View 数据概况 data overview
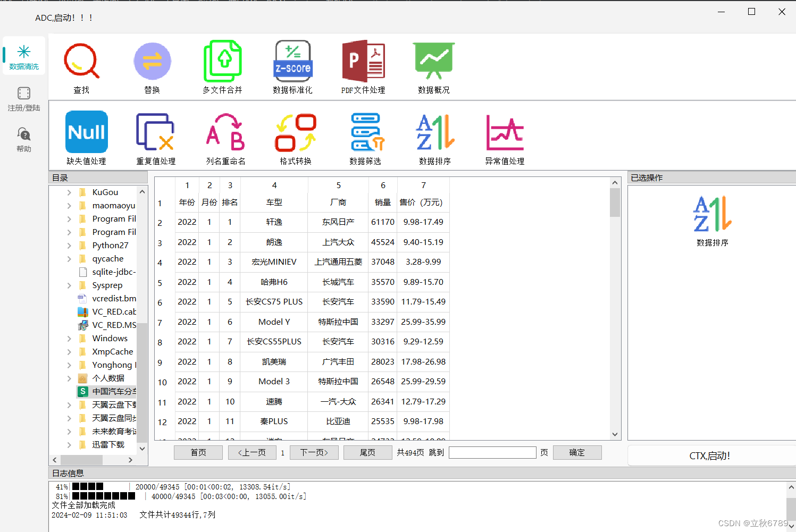The image size is (796, 532). (433, 66)
